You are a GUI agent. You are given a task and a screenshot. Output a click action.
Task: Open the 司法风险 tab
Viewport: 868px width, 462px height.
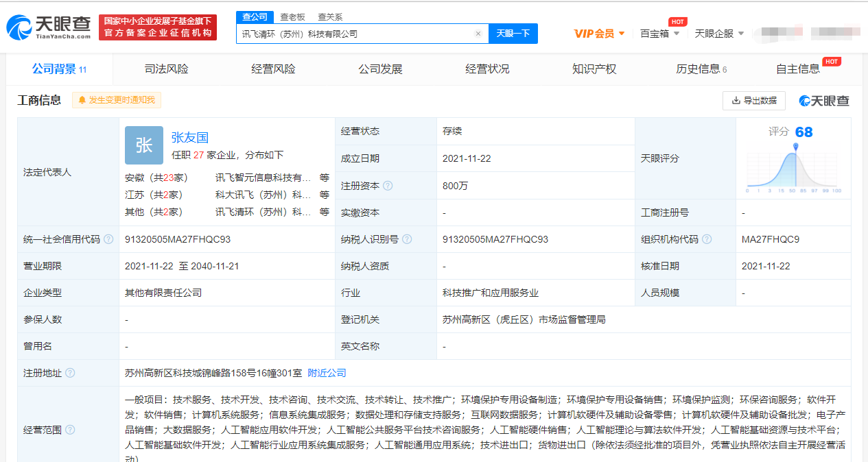(x=166, y=69)
